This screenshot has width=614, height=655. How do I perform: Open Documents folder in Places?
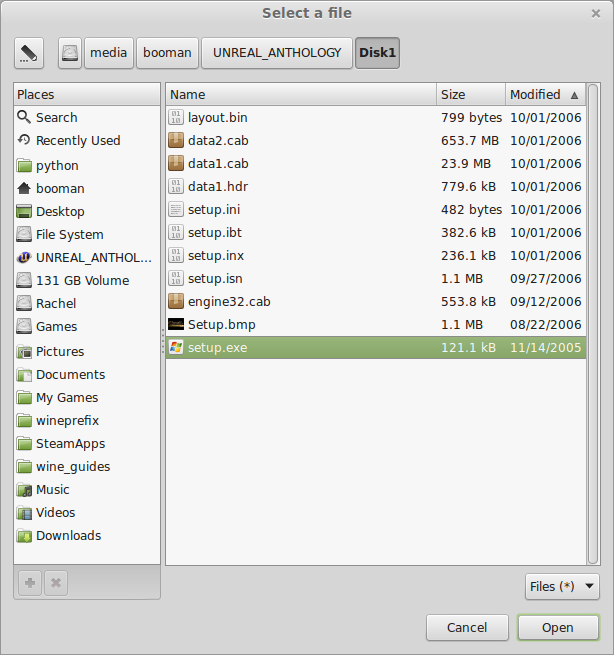[x=87, y=374]
